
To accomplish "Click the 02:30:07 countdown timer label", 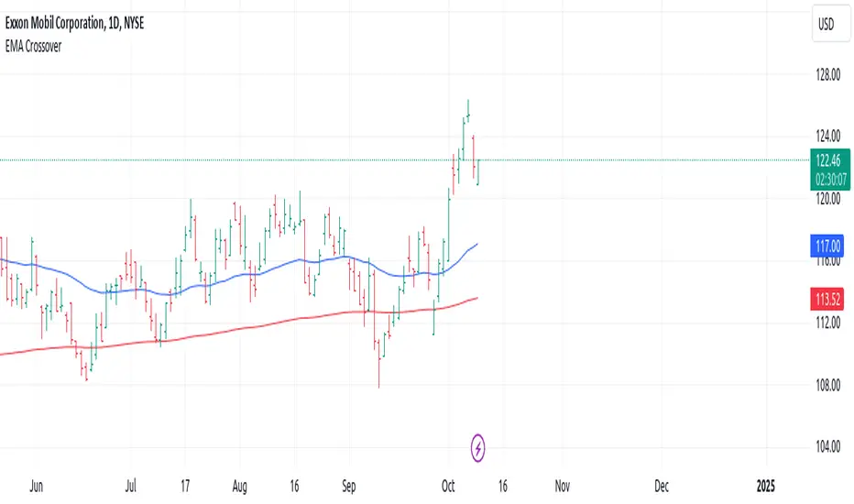I will pyautogui.click(x=830, y=180).
